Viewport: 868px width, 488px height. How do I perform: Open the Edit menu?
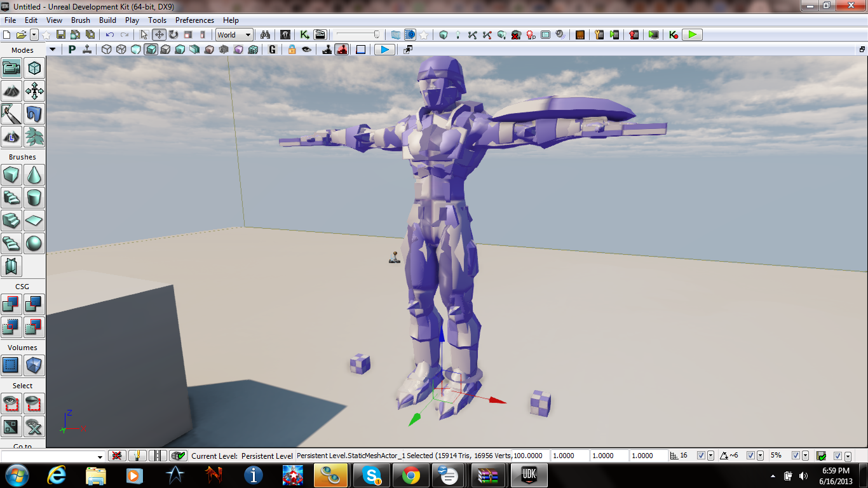click(x=31, y=20)
